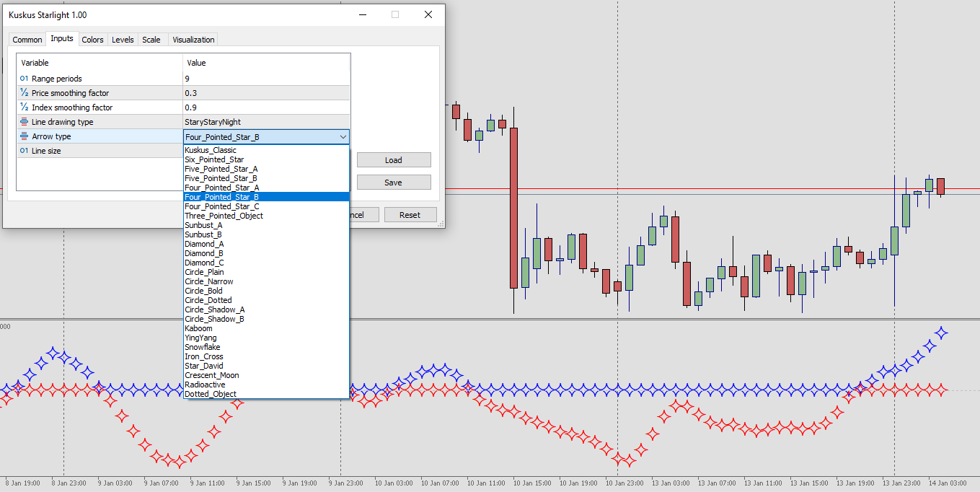Select Snowflake from the arrow type list
This screenshot has height=492, width=980.
click(203, 347)
